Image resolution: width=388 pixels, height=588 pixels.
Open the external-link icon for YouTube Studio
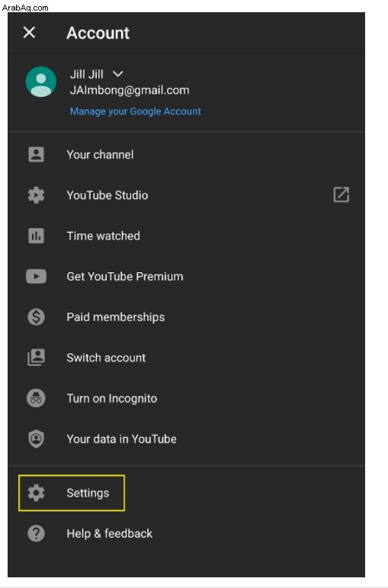[342, 195]
